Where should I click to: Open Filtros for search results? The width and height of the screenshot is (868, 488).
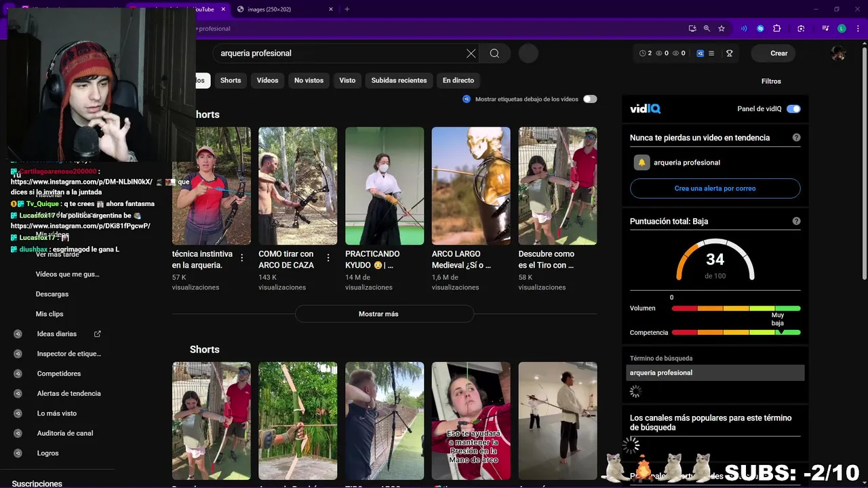[x=771, y=81]
